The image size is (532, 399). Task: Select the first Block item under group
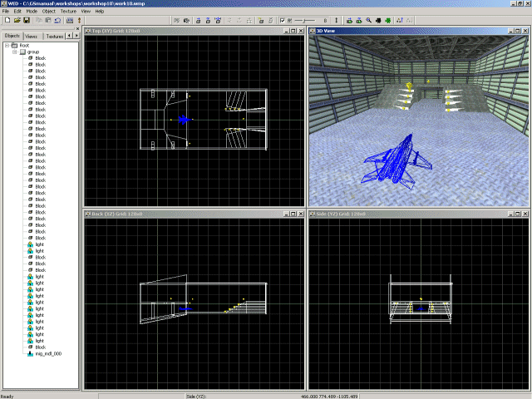click(40, 58)
